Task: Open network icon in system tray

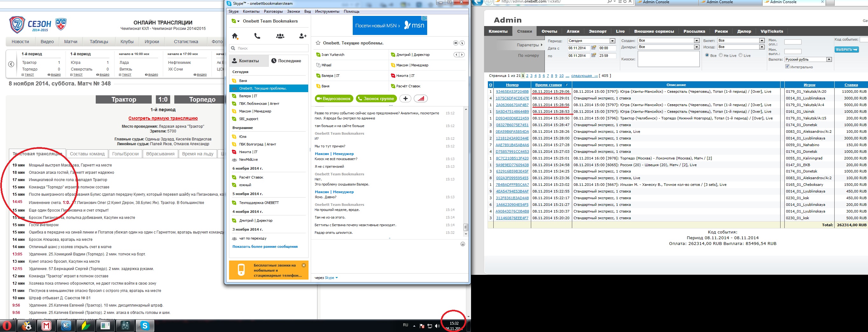Action: 430,326
